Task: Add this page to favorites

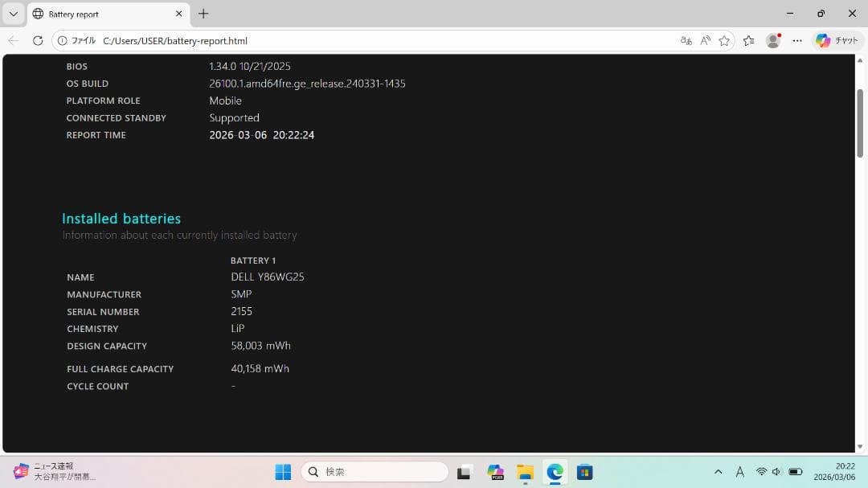Action: (724, 40)
